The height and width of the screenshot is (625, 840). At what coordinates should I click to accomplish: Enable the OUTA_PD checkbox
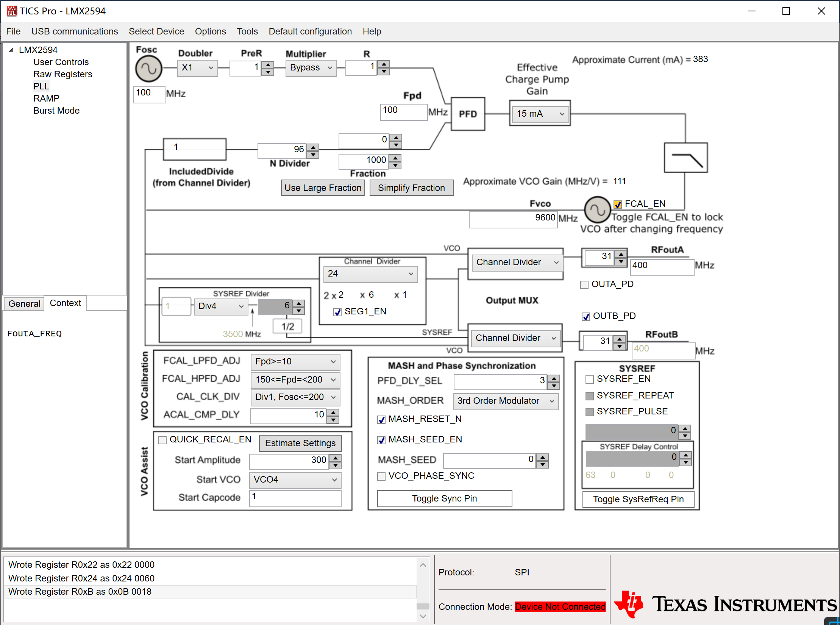[x=584, y=284]
